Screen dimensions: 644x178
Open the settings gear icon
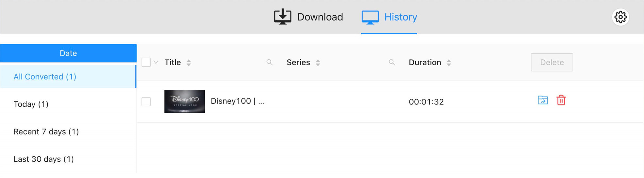point(620,17)
